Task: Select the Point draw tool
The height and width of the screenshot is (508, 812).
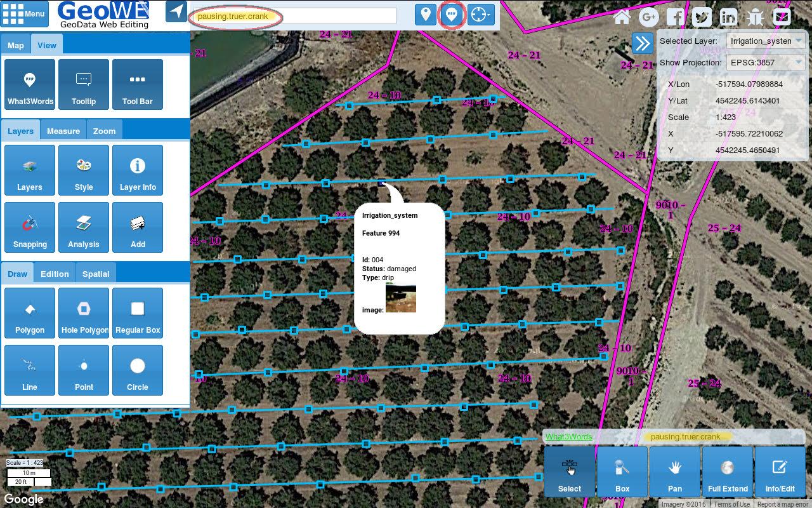Action: coord(84,370)
